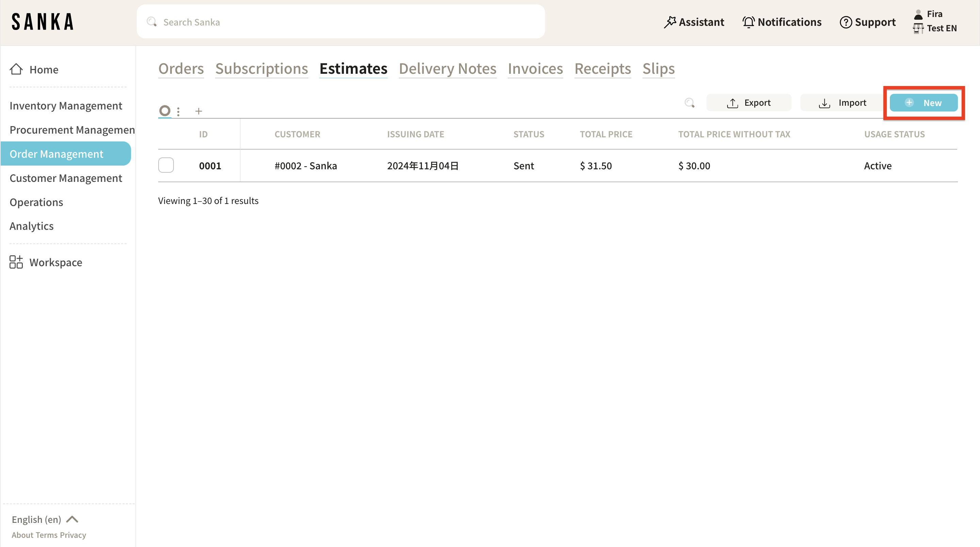Open Customer Management in sidebar
The width and height of the screenshot is (980, 547).
click(x=66, y=178)
